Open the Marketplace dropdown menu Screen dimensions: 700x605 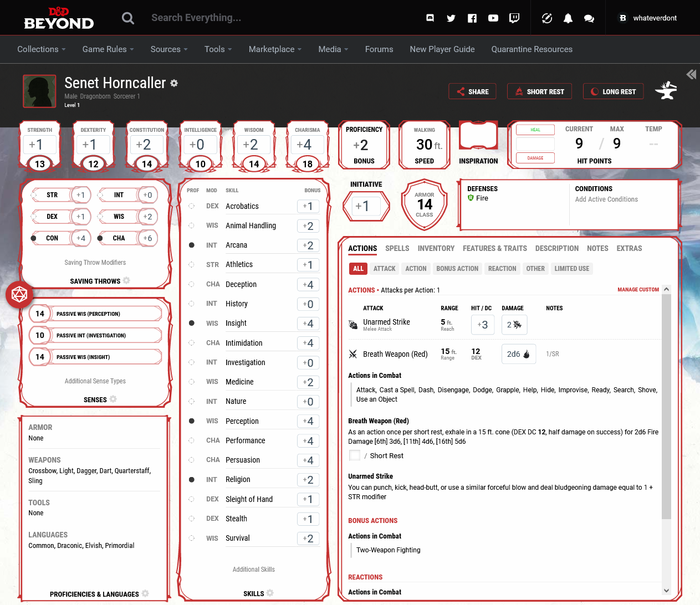coord(275,49)
